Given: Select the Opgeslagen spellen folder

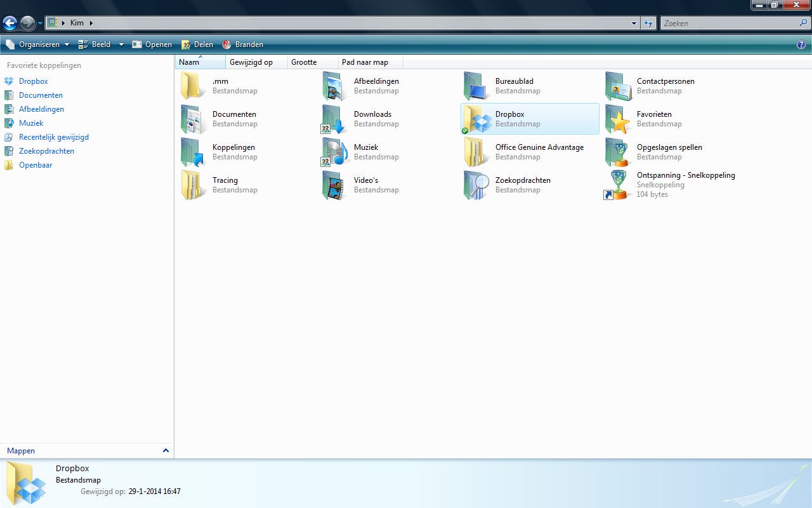Looking at the screenshot, I should [x=618, y=152].
